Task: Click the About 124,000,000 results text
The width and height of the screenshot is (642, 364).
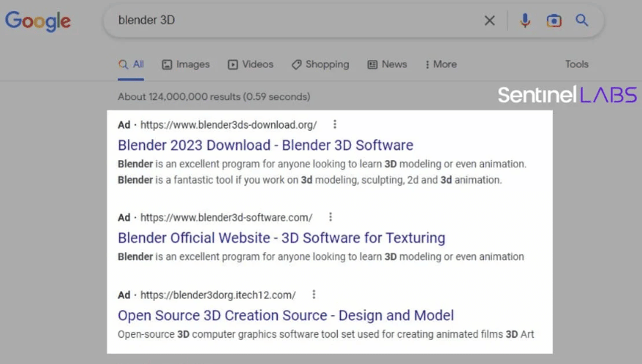Action: coord(214,96)
